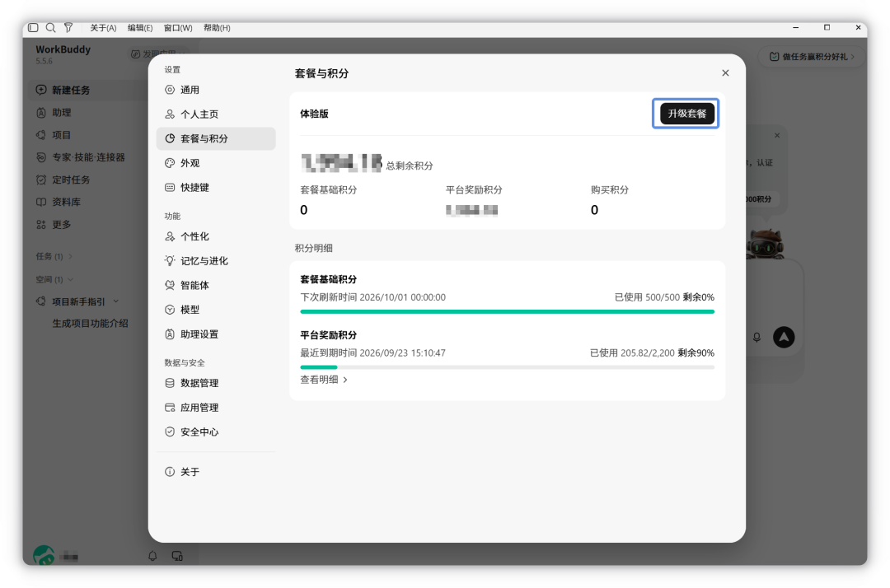Open the 帮助(H) menu
890x588 pixels.
click(x=217, y=28)
